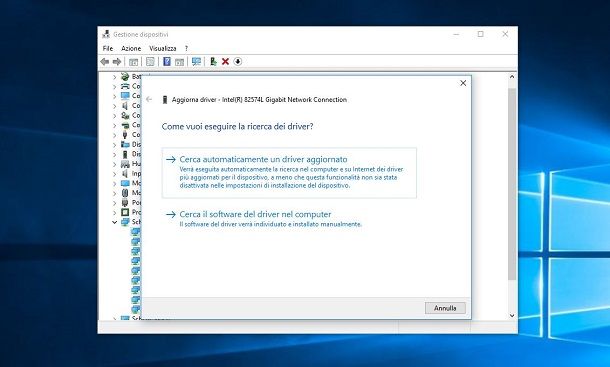Select the speaker icon on the Co row
Screen dimensions: 610x367
(125, 105)
